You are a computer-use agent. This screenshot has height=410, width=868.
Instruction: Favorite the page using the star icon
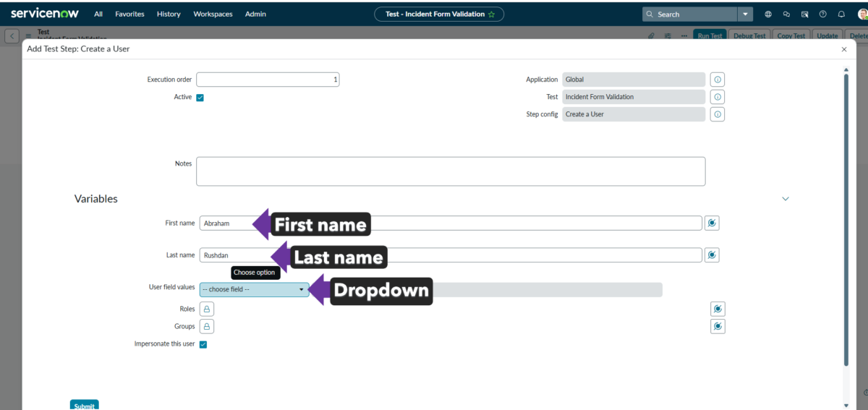[492, 14]
